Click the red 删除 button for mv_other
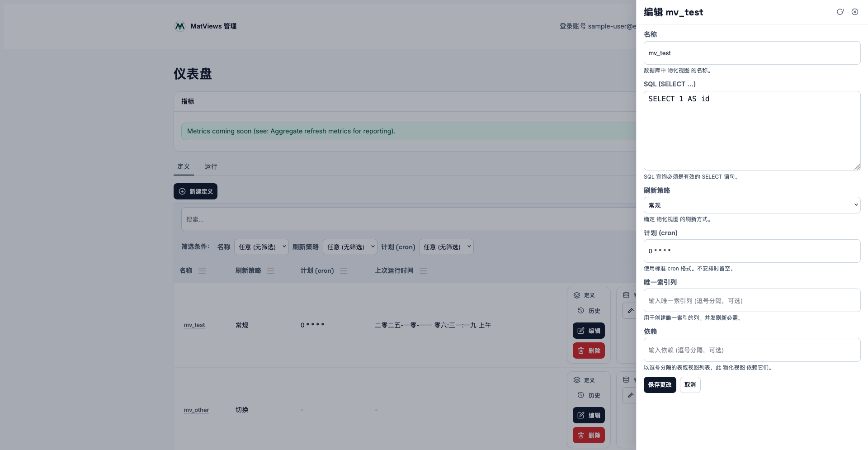Image resolution: width=868 pixels, height=450 pixels. click(589, 435)
